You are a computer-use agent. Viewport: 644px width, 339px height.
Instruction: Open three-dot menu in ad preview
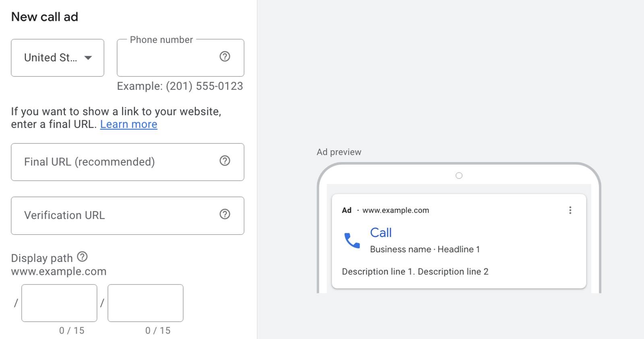(570, 210)
